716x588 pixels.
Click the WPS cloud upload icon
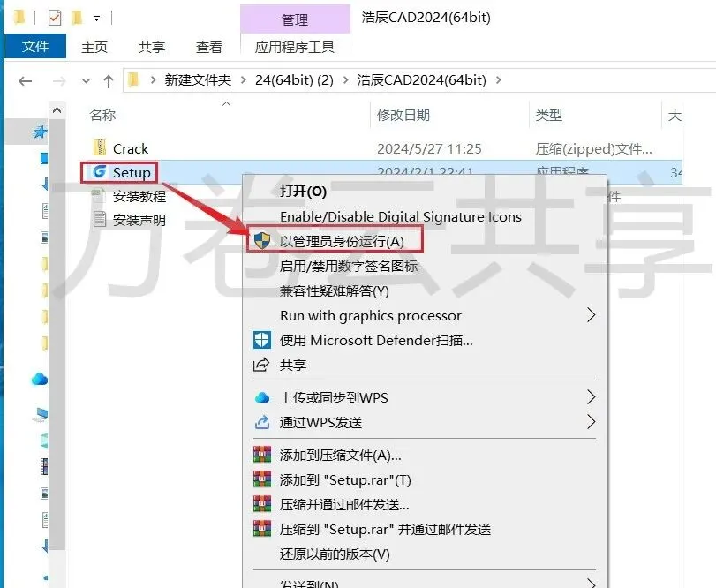point(261,397)
